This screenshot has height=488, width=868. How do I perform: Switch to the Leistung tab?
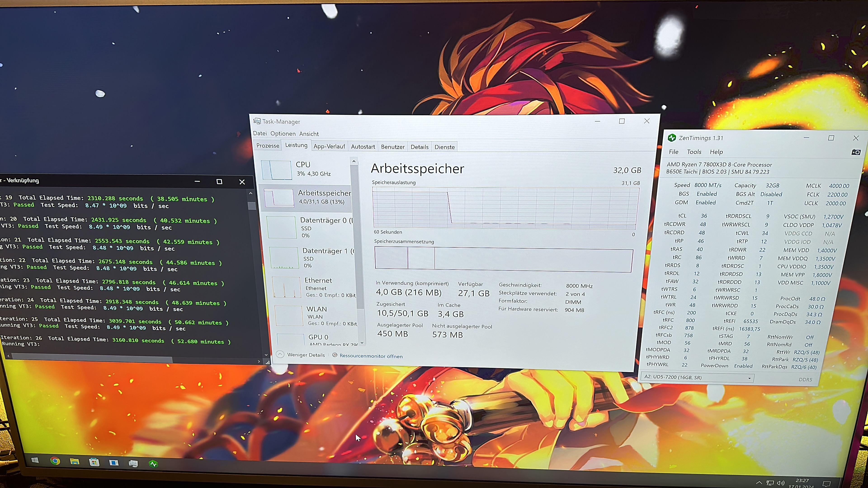click(x=296, y=145)
